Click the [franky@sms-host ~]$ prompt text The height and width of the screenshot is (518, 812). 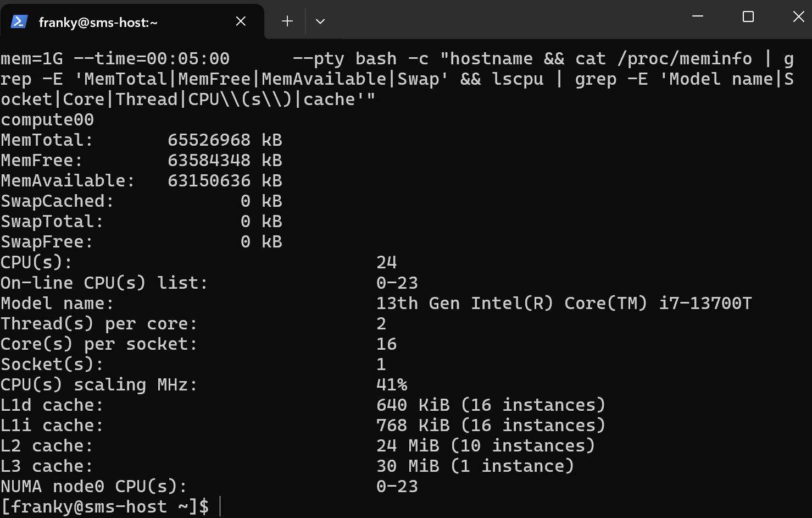click(104, 506)
